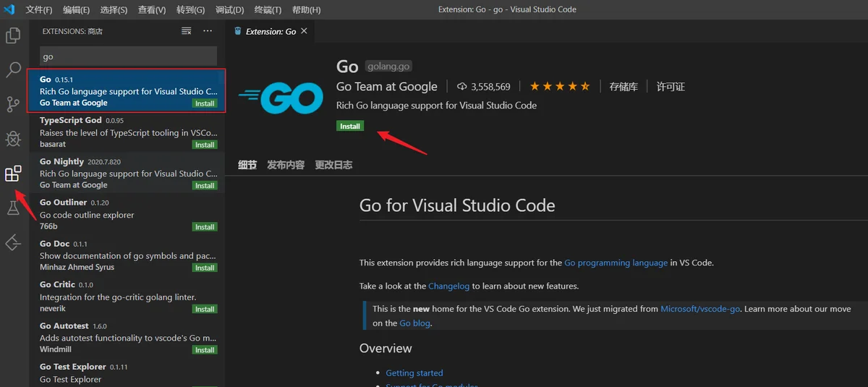Open Run and Debug view
Screen dimensions: 868x387
pyautogui.click(x=13, y=139)
